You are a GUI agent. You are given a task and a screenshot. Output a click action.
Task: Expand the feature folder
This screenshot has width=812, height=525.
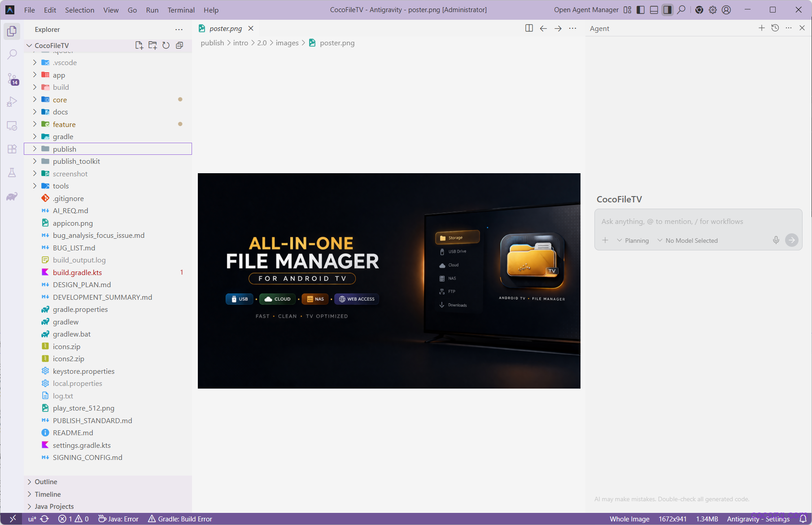point(108,124)
